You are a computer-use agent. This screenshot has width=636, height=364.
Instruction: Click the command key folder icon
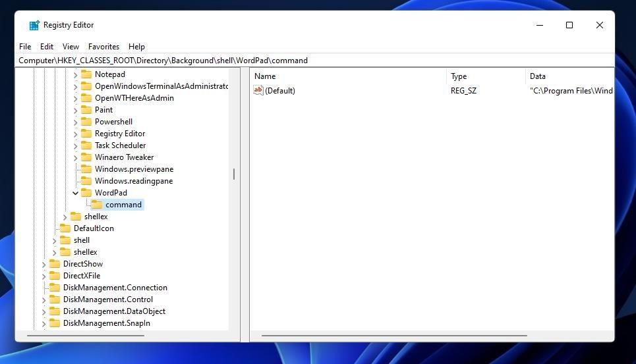(x=96, y=205)
